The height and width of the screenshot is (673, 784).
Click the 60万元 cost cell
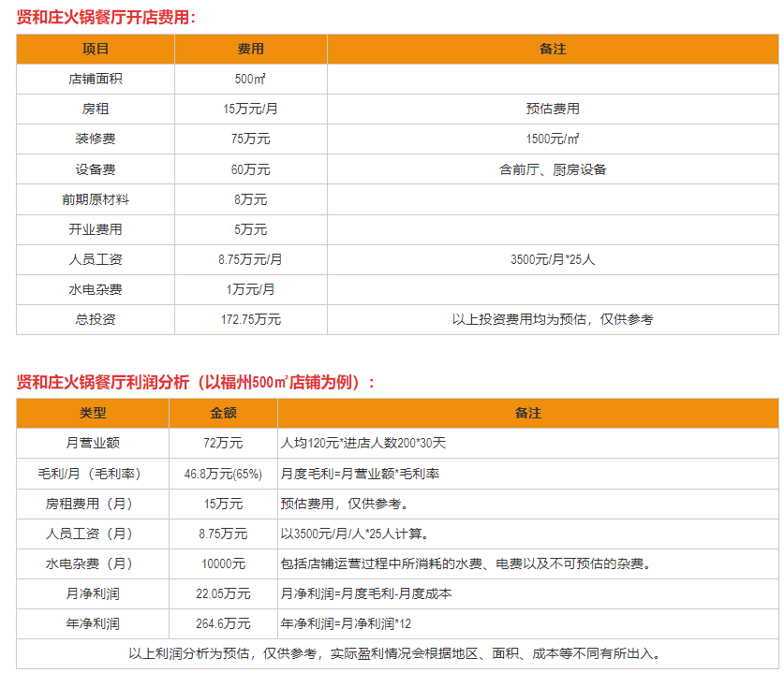point(250,169)
